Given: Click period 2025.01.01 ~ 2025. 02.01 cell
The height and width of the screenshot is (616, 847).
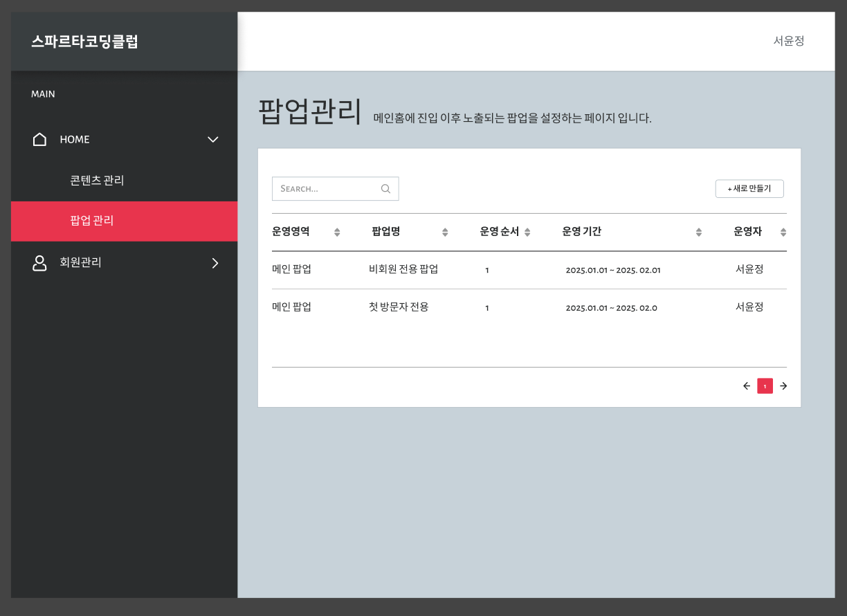Looking at the screenshot, I should tap(613, 270).
